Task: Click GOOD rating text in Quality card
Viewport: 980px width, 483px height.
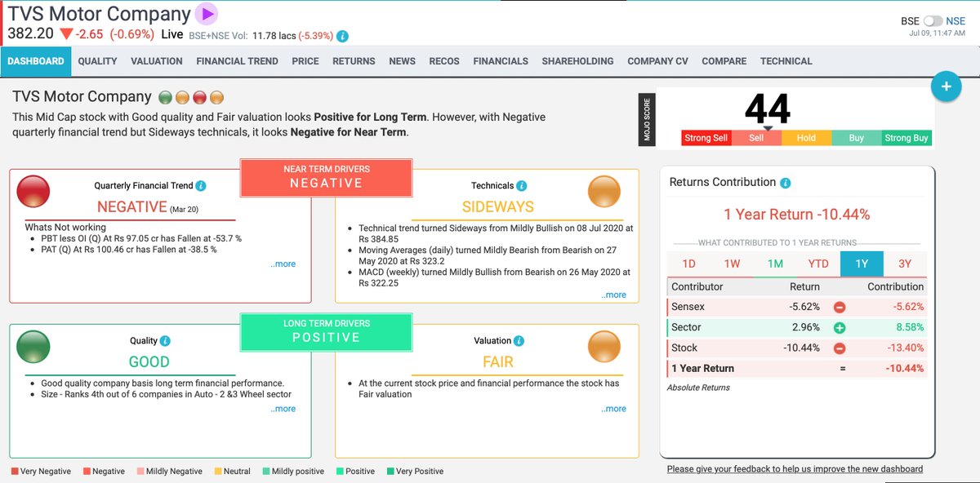Action: pyautogui.click(x=149, y=361)
